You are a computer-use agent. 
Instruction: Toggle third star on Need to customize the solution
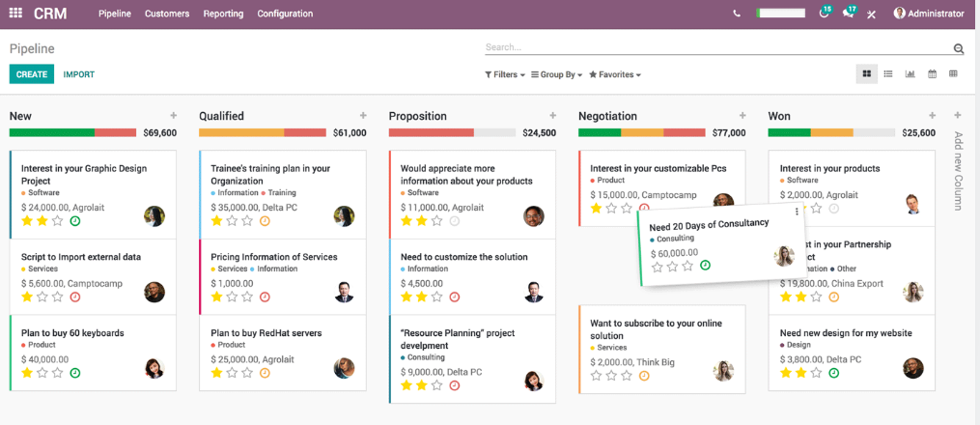437,297
